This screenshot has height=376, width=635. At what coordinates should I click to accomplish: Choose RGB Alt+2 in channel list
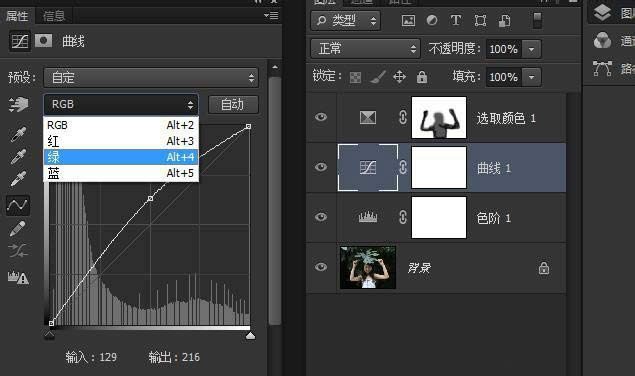pos(121,125)
